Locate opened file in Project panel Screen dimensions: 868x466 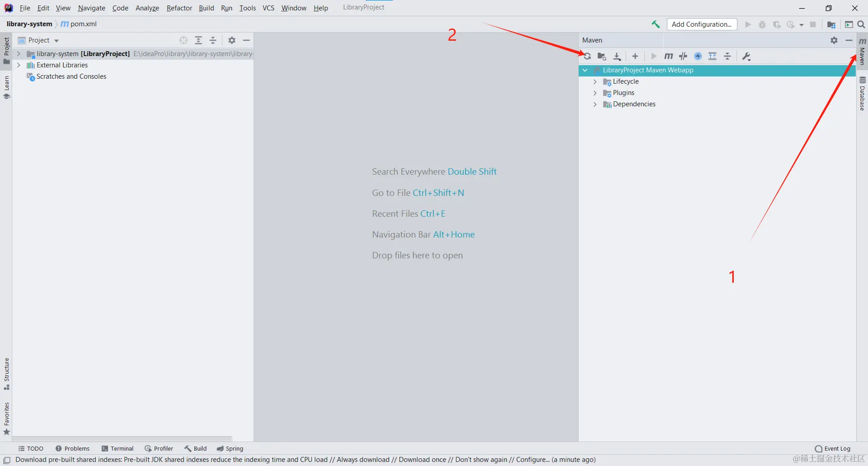184,40
